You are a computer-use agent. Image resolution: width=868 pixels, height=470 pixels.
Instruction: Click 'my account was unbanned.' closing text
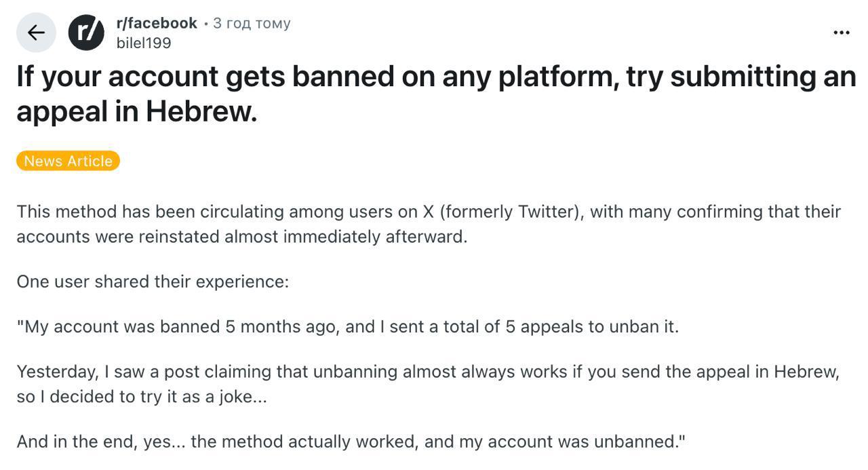572,442
